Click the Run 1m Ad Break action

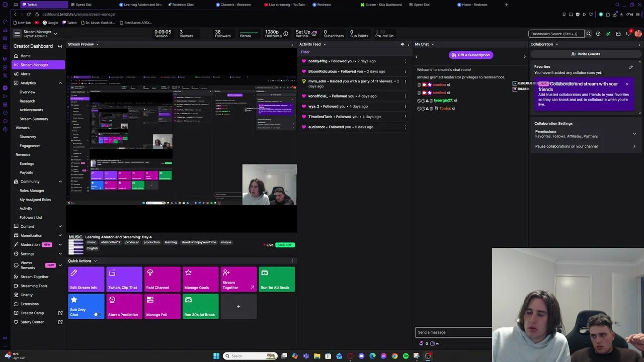tap(277, 279)
